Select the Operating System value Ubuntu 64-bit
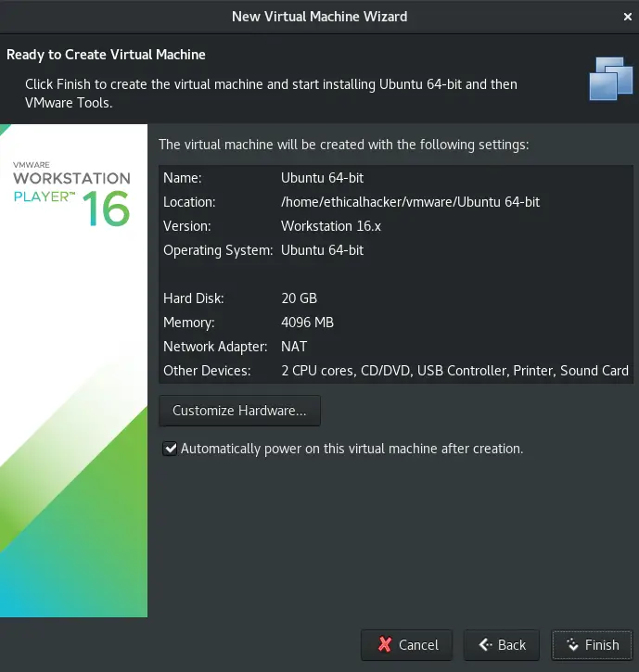This screenshot has width=639, height=672. point(322,250)
